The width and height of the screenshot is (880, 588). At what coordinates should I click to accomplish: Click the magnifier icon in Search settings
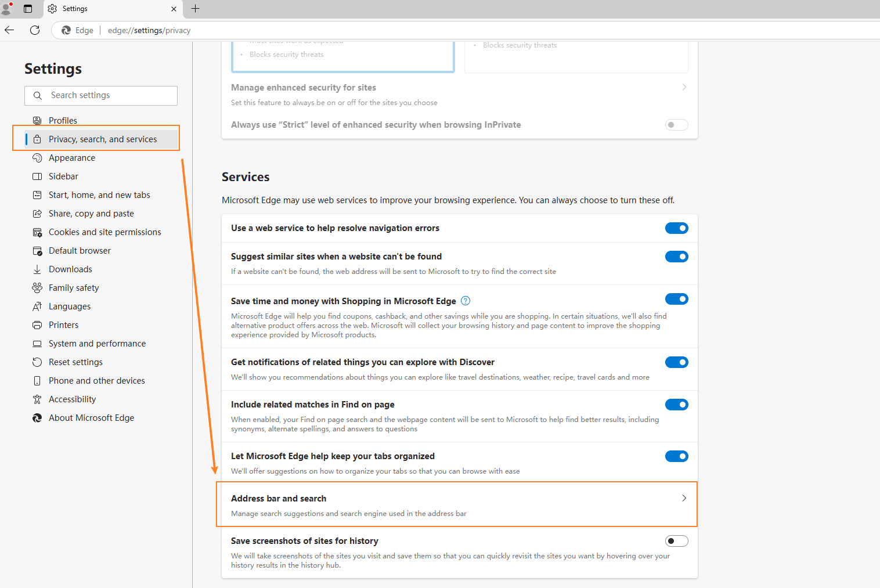pyautogui.click(x=38, y=96)
